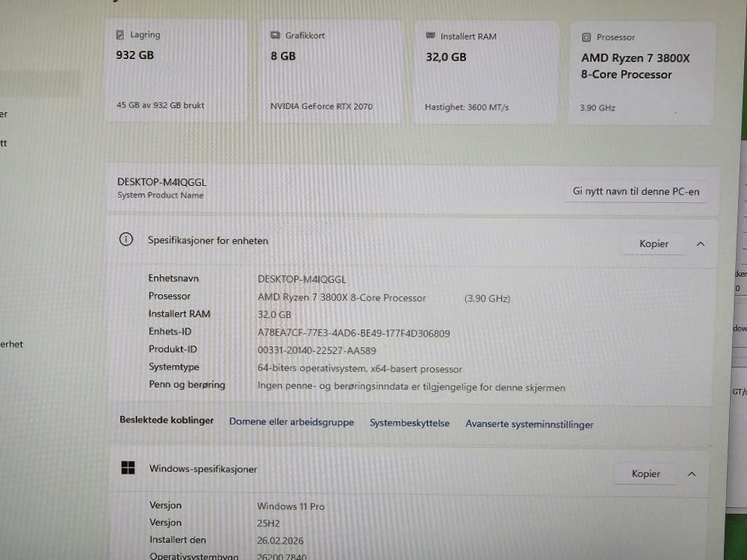Image resolution: width=747 pixels, height=560 pixels.
Task: Click the (3.90 GHz) value in processor row
Action: [x=487, y=299]
